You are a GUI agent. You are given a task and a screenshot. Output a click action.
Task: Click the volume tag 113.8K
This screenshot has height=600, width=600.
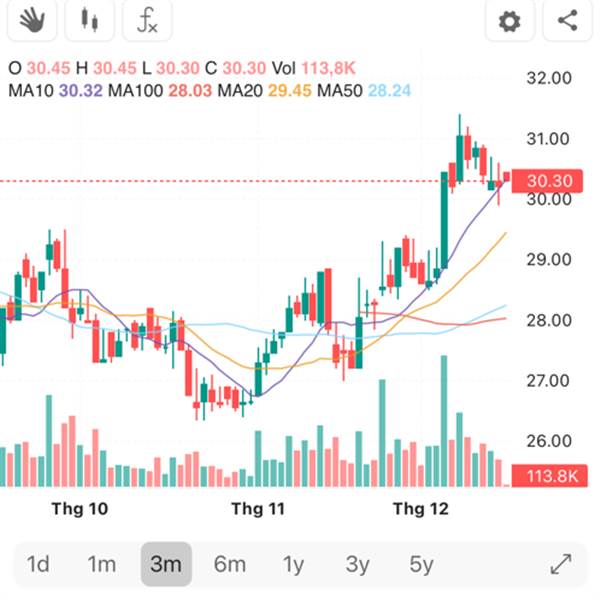(x=549, y=476)
